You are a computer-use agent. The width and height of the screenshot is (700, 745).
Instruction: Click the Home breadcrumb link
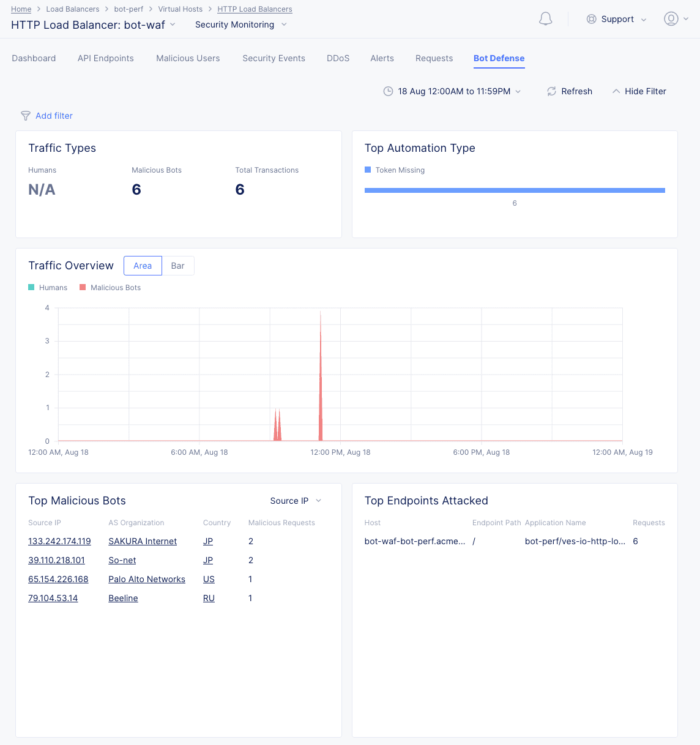(21, 9)
